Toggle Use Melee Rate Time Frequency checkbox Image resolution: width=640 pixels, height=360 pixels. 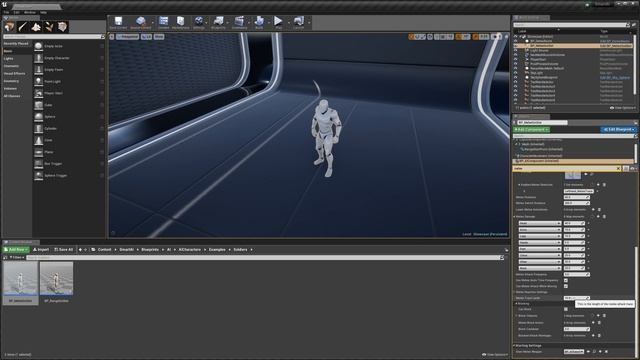(566, 280)
